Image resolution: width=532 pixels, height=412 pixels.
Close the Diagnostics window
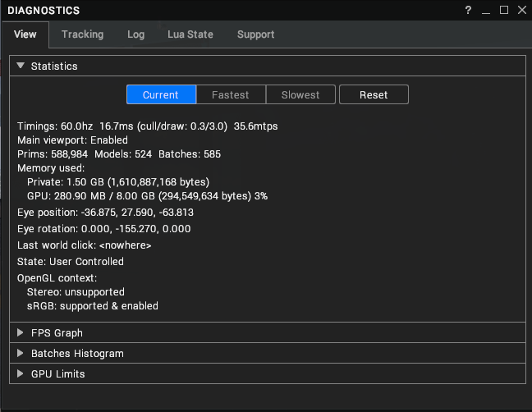tap(521, 11)
